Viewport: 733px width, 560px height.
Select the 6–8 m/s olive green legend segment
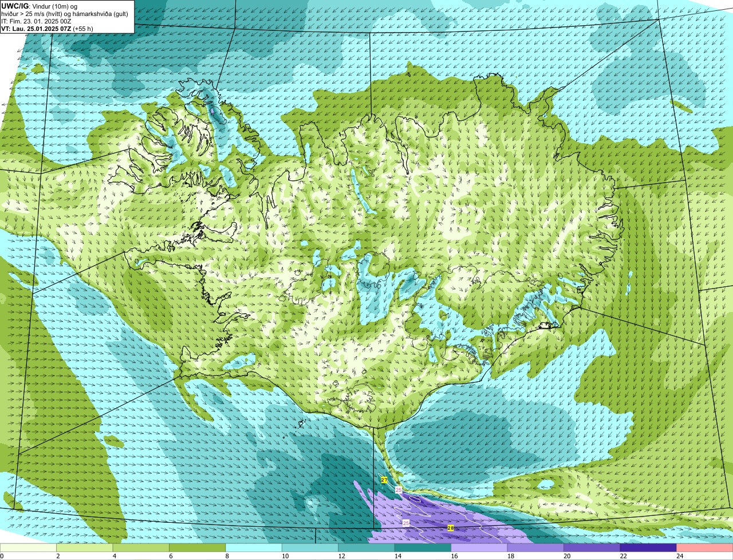198,548
